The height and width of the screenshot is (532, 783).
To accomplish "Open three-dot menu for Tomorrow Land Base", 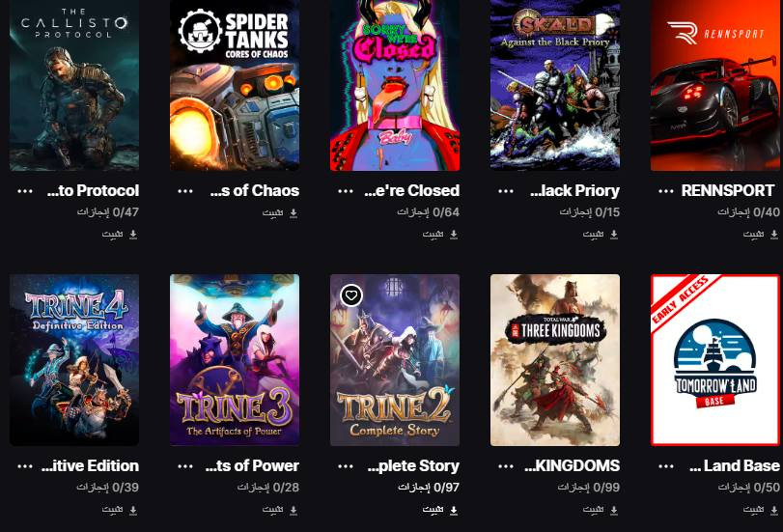I will tap(666, 466).
